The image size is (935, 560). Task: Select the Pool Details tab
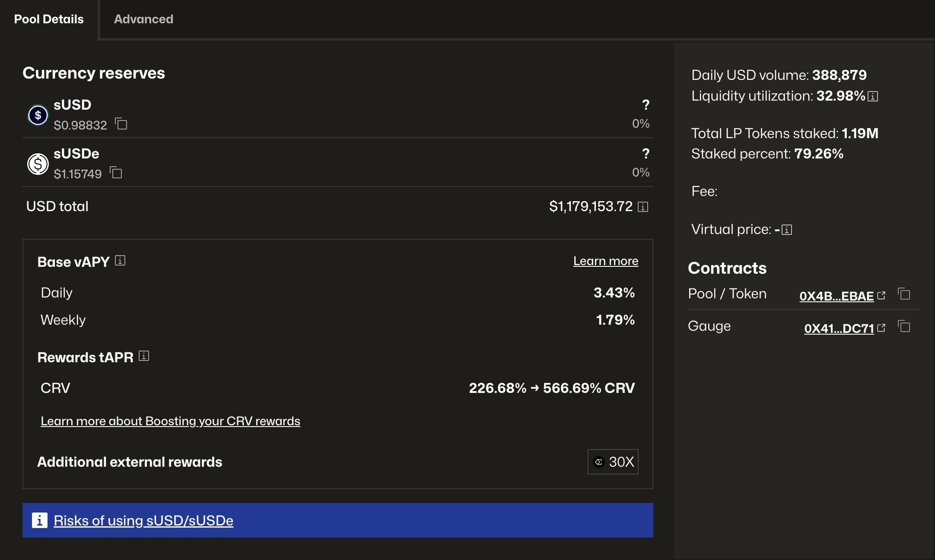click(49, 19)
